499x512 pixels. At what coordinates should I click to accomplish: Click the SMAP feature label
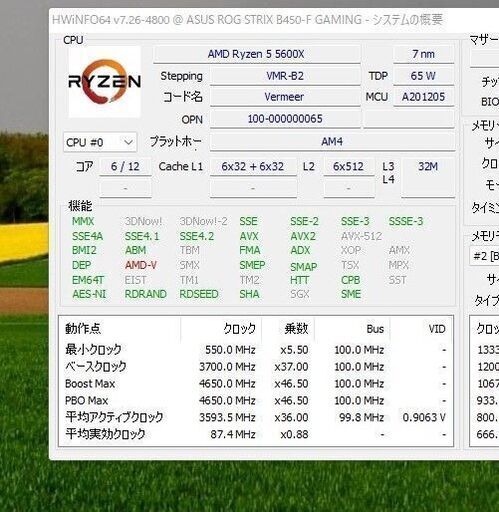(304, 267)
